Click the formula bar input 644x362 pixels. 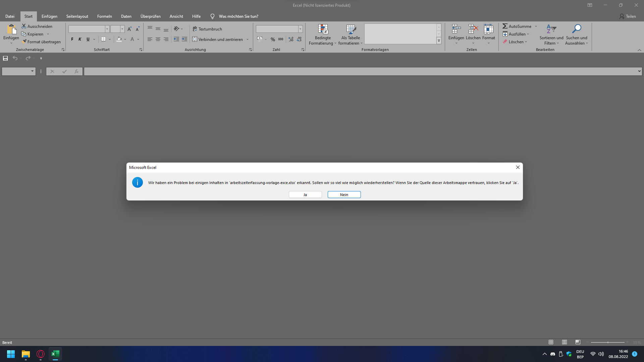(361, 71)
